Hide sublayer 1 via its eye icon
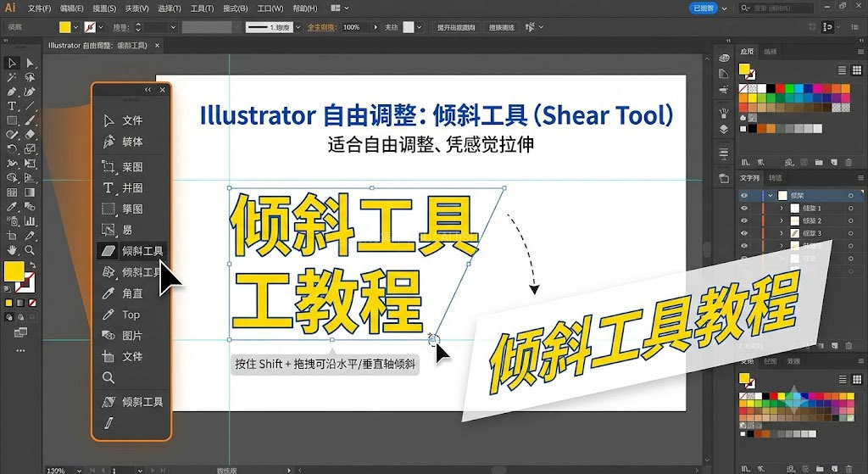Viewport: 868px width, 474px height. click(744, 209)
